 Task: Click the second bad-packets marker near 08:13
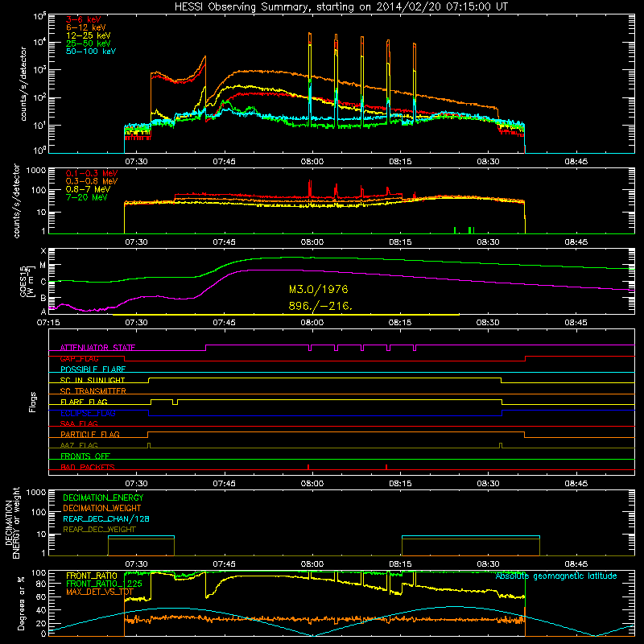386,467
